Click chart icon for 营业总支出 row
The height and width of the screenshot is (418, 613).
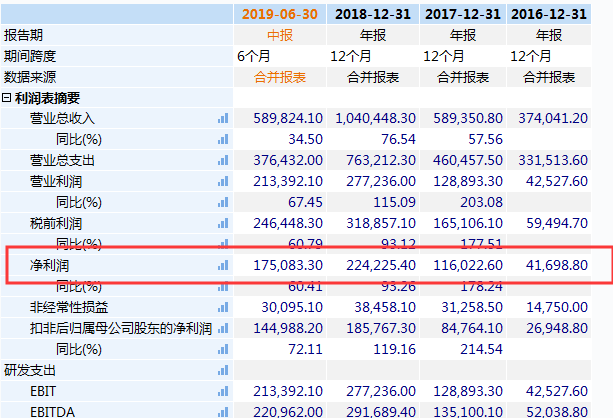pos(223,160)
